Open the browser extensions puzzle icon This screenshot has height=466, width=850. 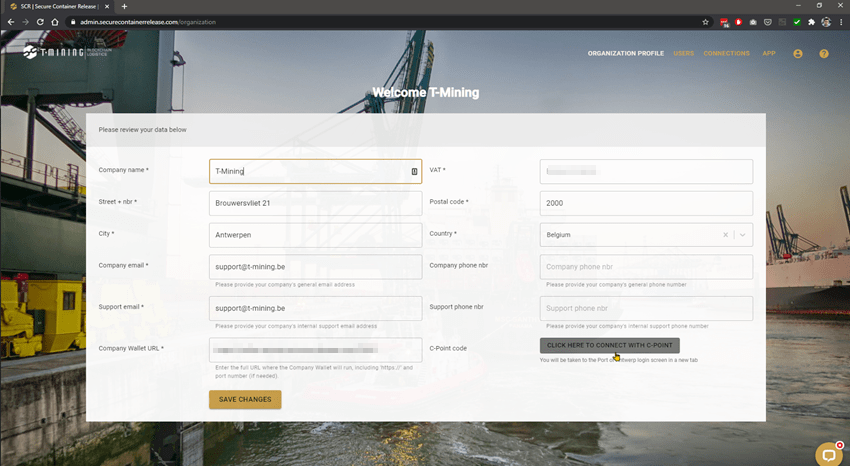[811, 22]
